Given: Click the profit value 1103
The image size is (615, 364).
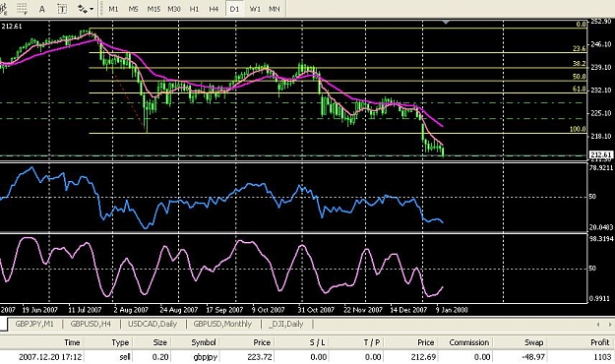Looking at the screenshot, I should 602,357.
